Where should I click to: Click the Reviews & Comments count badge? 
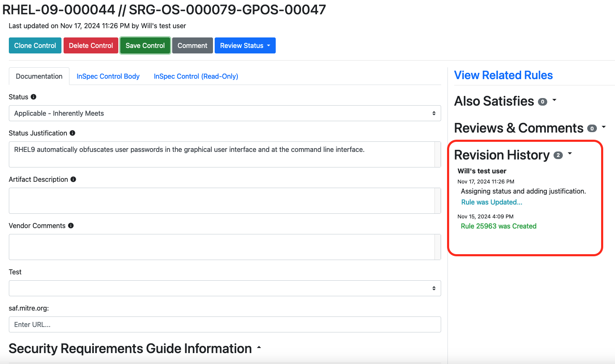pos(592,129)
